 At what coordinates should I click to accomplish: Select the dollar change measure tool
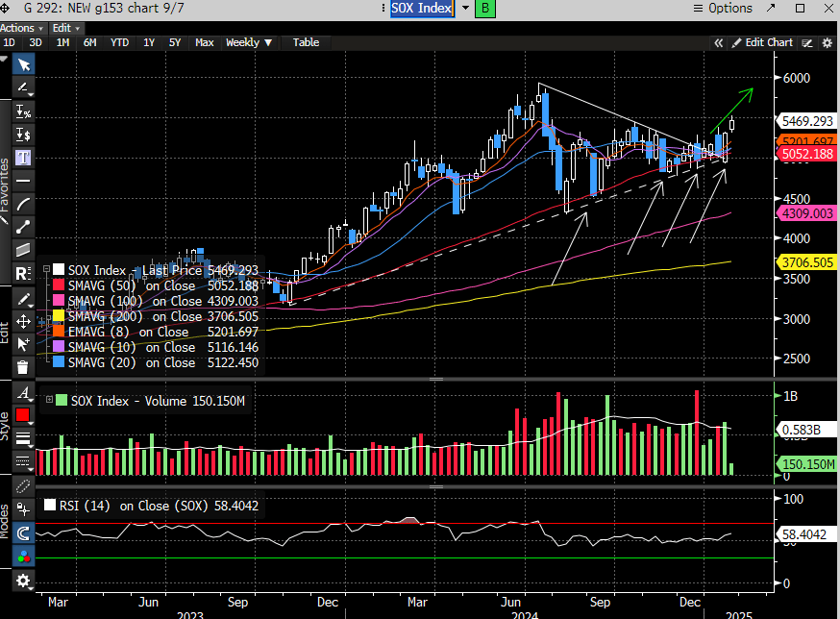tap(23, 134)
